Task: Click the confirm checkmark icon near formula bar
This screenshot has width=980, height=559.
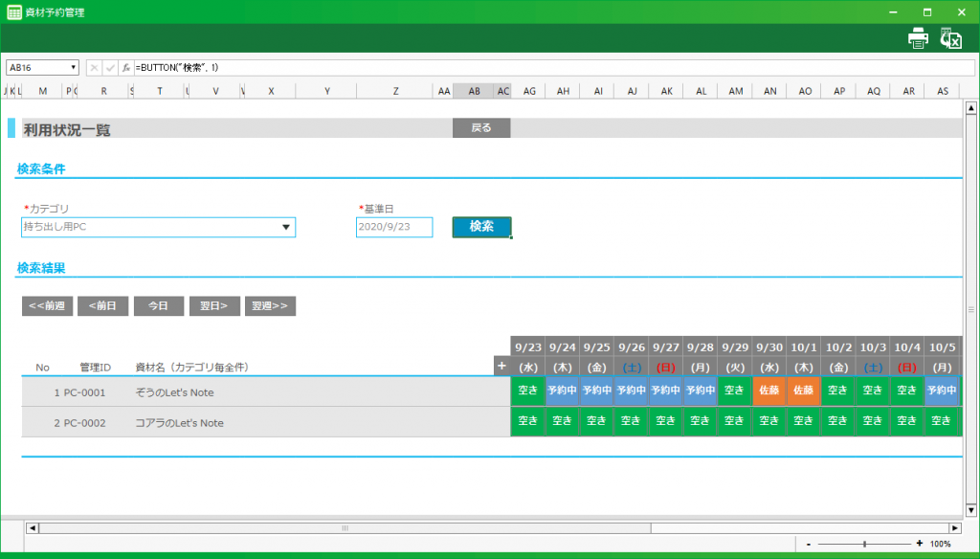Action: click(109, 67)
